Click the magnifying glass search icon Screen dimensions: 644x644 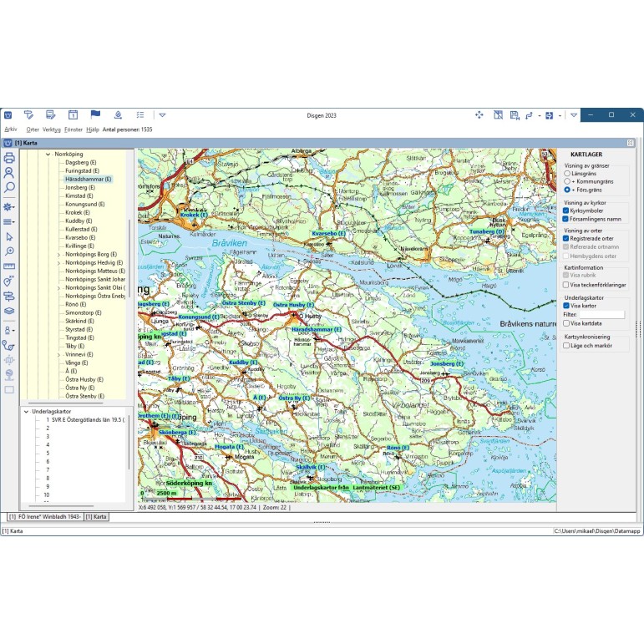pyautogui.click(x=9, y=188)
